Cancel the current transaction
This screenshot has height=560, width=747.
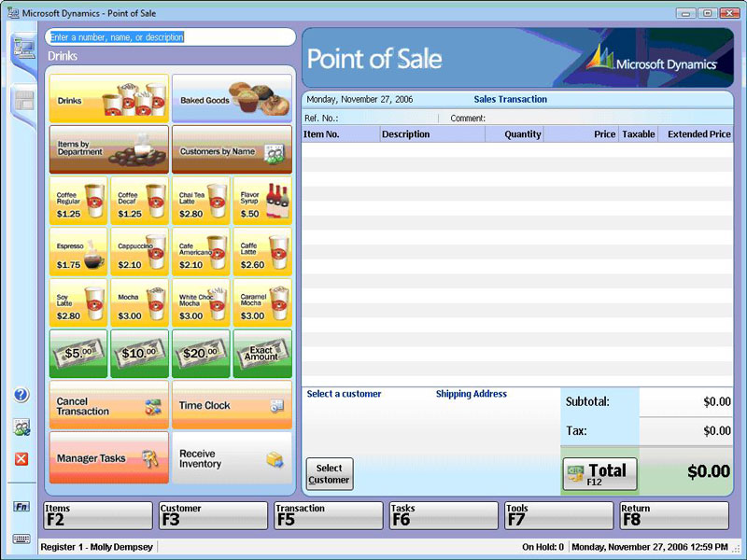click(108, 404)
